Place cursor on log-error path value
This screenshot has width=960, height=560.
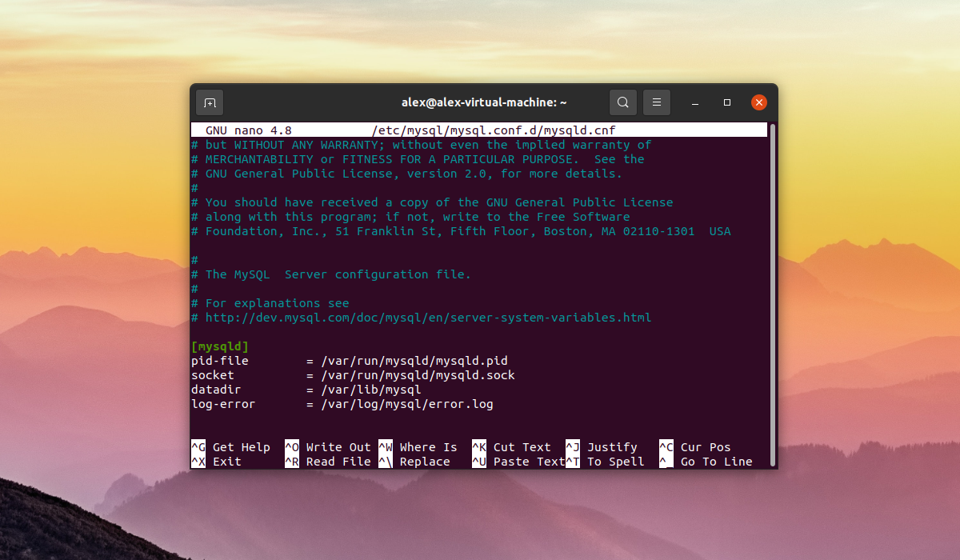click(x=407, y=404)
